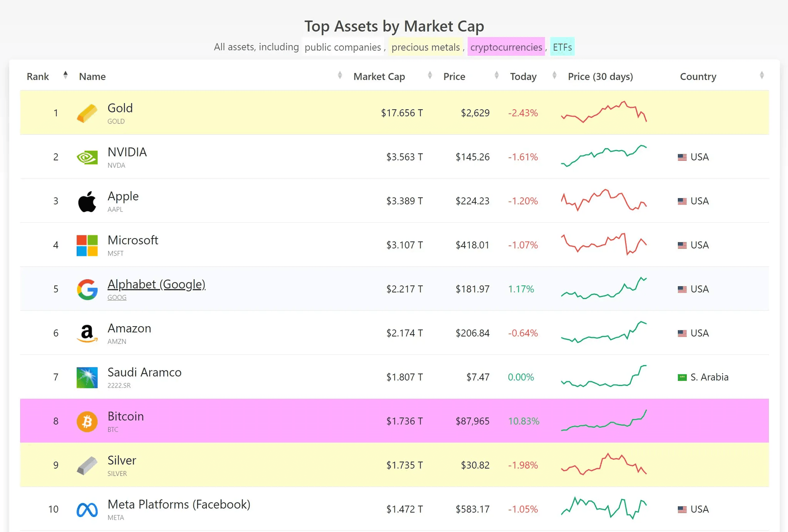Sort by Country column arrows

pyautogui.click(x=762, y=75)
